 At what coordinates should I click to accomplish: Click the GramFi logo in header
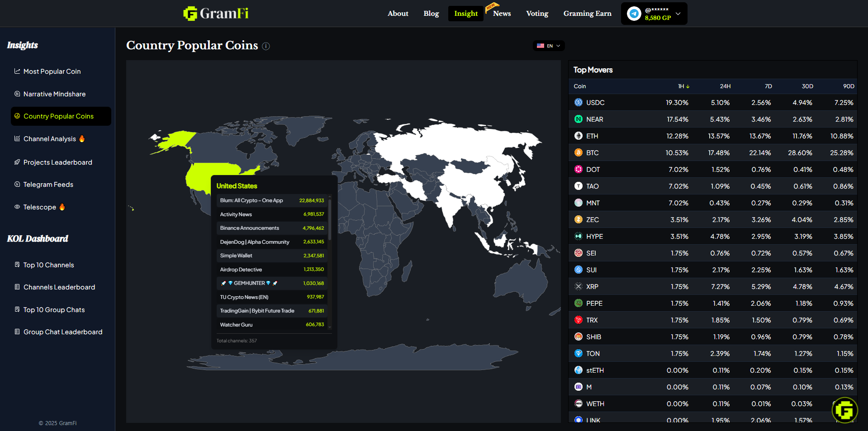click(x=216, y=14)
